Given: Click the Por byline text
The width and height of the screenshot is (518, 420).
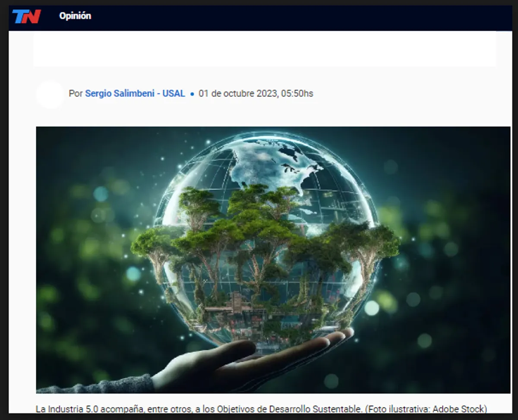Looking at the screenshot, I should [x=76, y=93].
